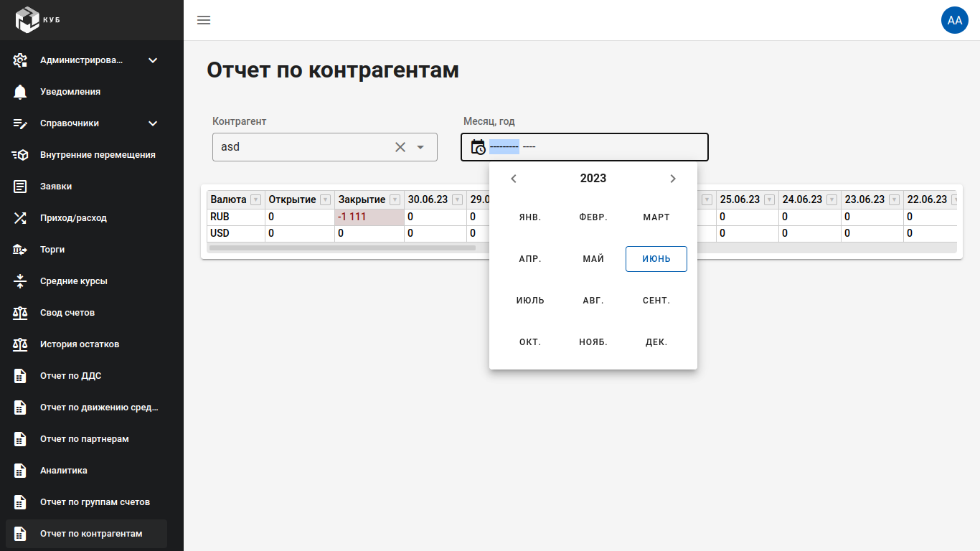
Task: Click the 2023 year label
Action: tap(593, 179)
